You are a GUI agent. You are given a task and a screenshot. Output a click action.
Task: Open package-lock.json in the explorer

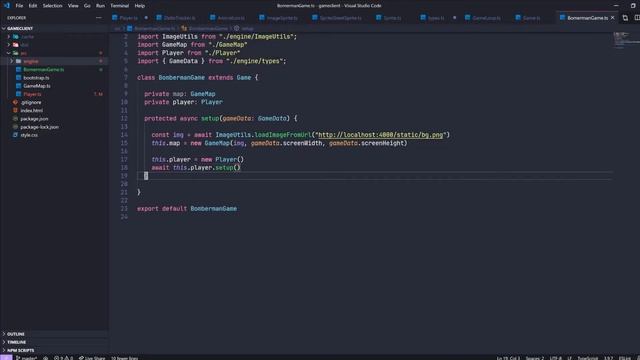[39, 127]
